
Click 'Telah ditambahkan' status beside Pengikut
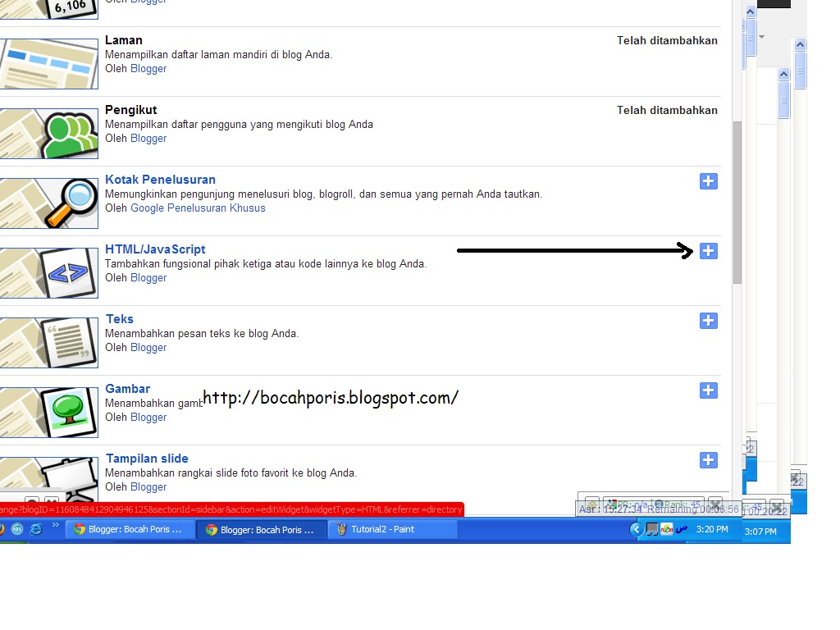coord(667,111)
